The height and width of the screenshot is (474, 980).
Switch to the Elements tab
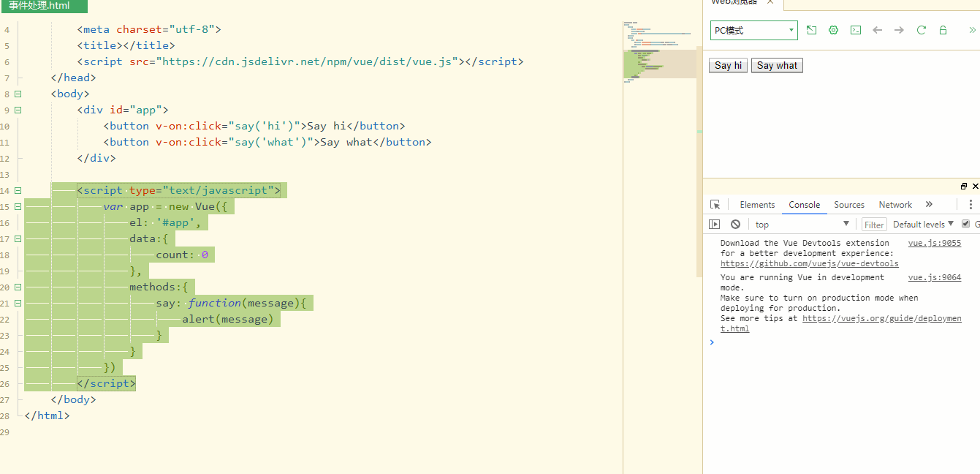pyautogui.click(x=757, y=205)
